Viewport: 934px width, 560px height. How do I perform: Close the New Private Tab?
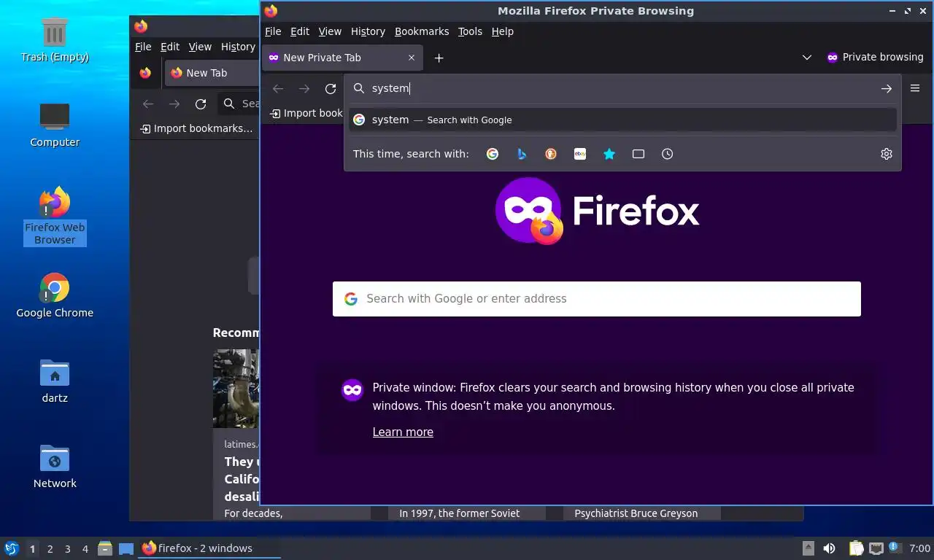click(x=412, y=58)
